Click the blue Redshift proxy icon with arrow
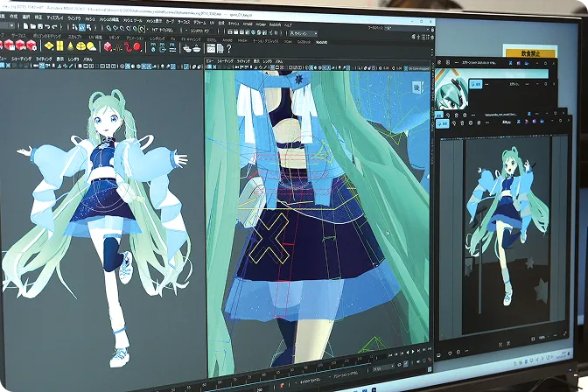588x392 pixels. point(163,47)
